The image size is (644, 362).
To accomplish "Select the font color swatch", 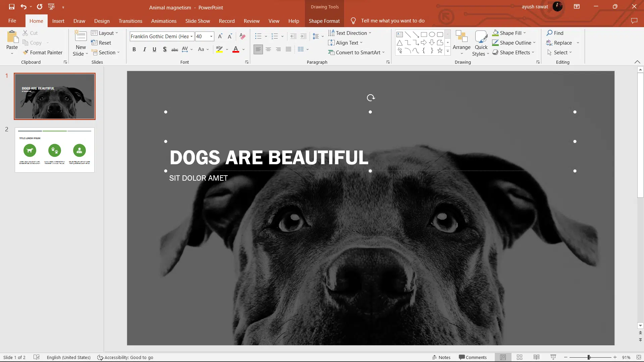I will (x=236, y=52).
